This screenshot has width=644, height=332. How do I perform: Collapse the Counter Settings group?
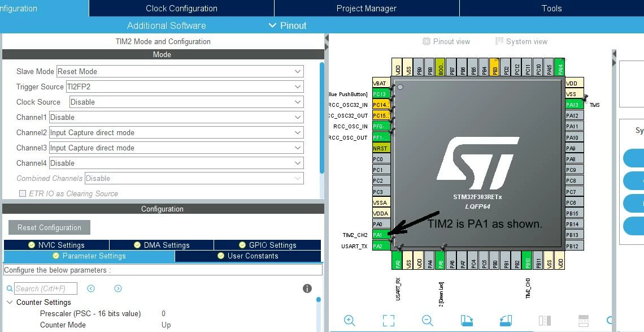pos(10,303)
